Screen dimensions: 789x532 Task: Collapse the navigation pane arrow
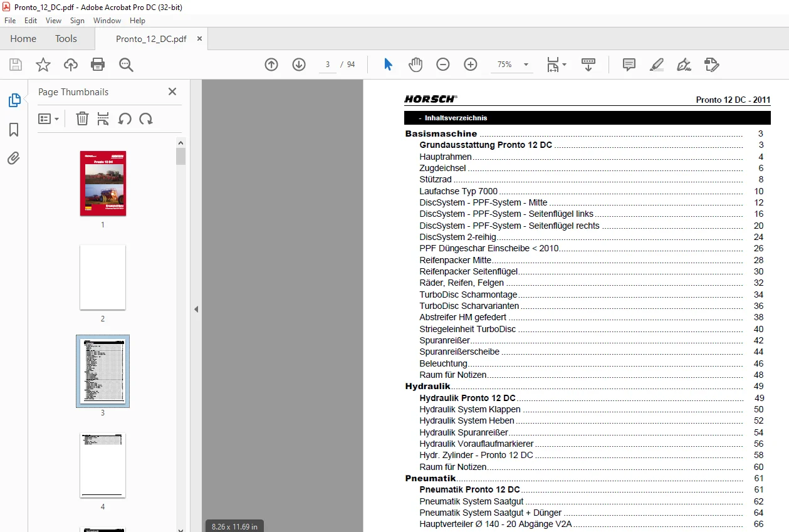click(196, 309)
